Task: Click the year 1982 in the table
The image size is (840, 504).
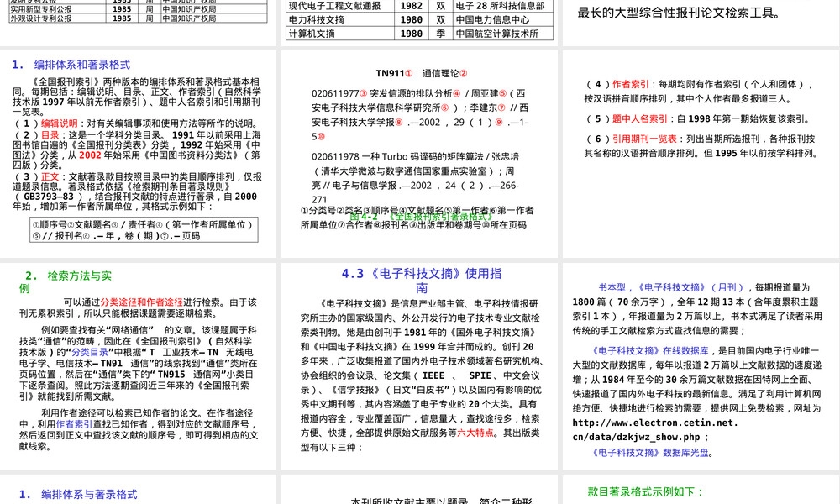Action: 411,6
